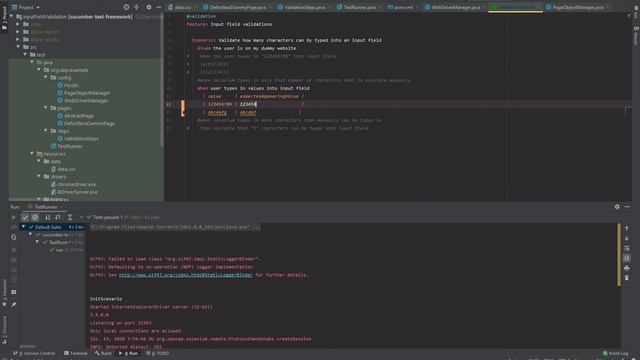Switch to the PageObjectManager.java tab
Image resolution: width=640 pixels, height=360 pixels.
tap(577, 7)
